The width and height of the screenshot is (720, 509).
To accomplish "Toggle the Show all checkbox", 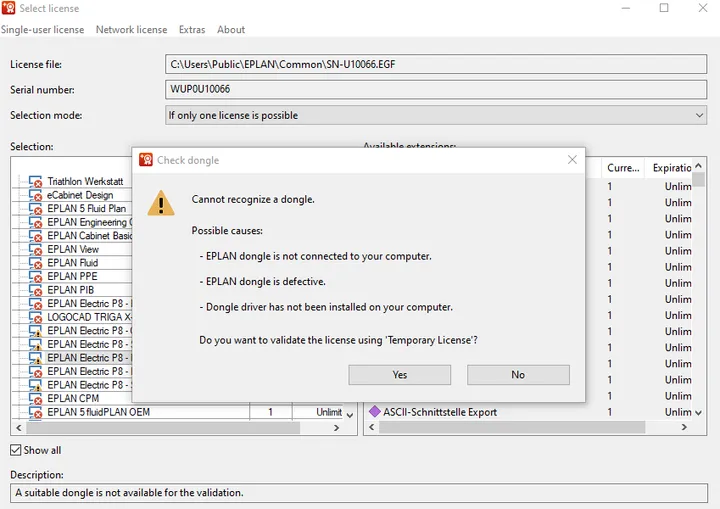I will [x=16, y=450].
